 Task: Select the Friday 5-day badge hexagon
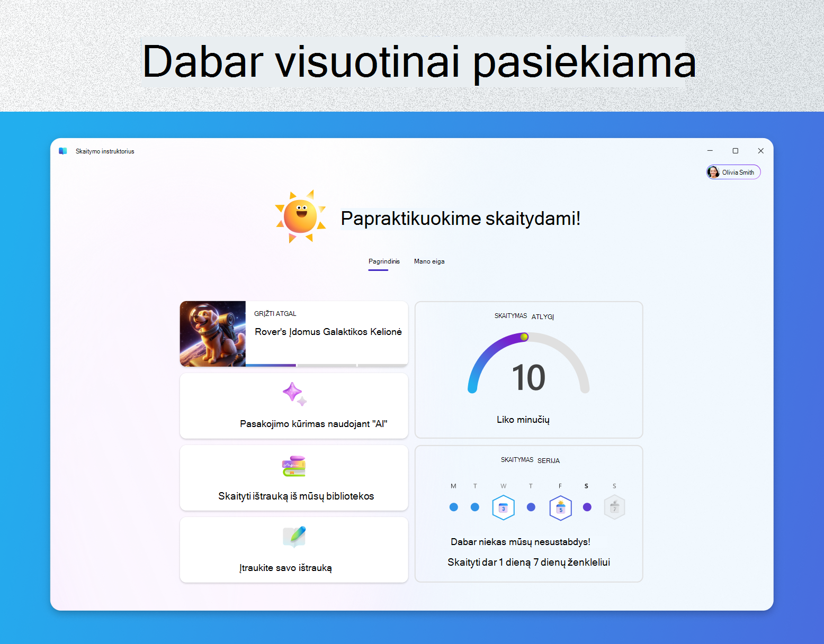tap(560, 508)
